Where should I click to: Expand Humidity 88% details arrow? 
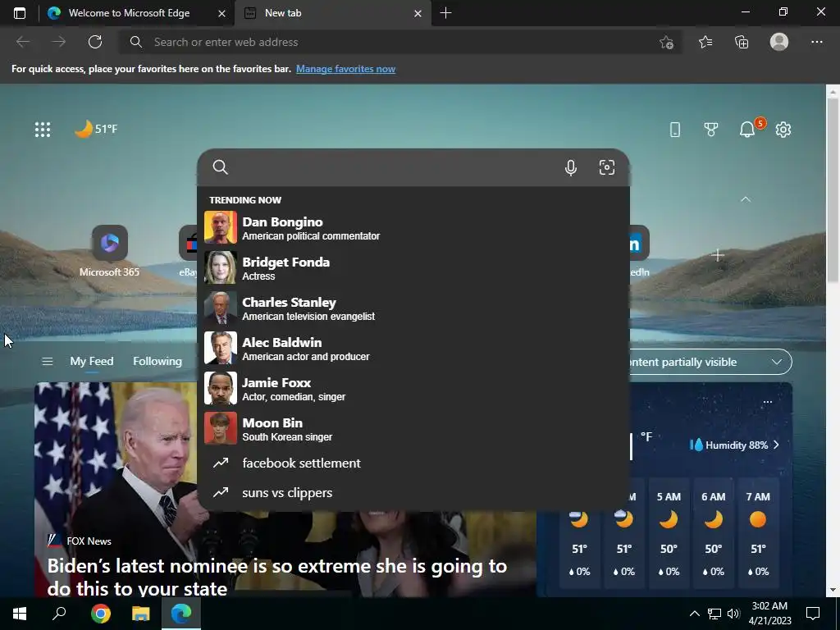click(x=776, y=445)
